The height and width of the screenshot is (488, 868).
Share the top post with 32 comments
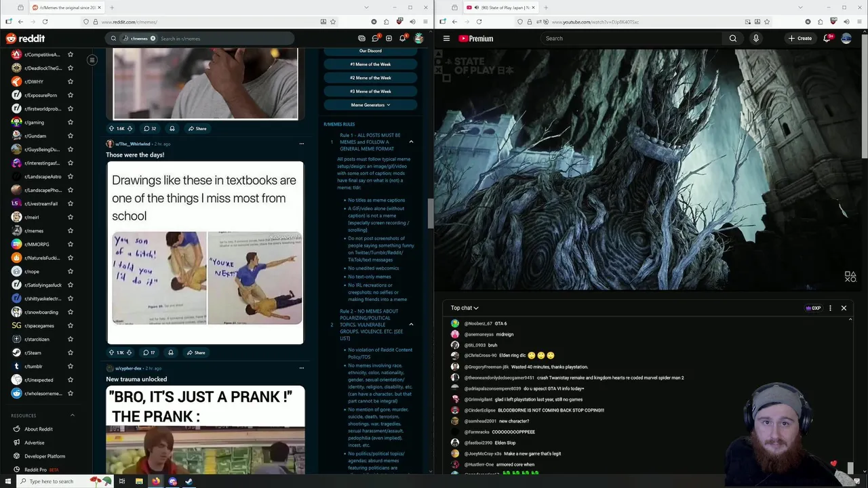pos(197,128)
